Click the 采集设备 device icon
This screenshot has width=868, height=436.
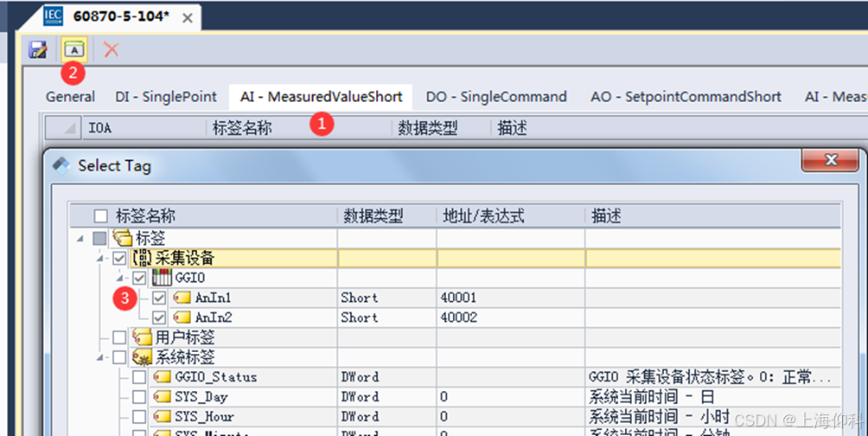pos(142,258)
